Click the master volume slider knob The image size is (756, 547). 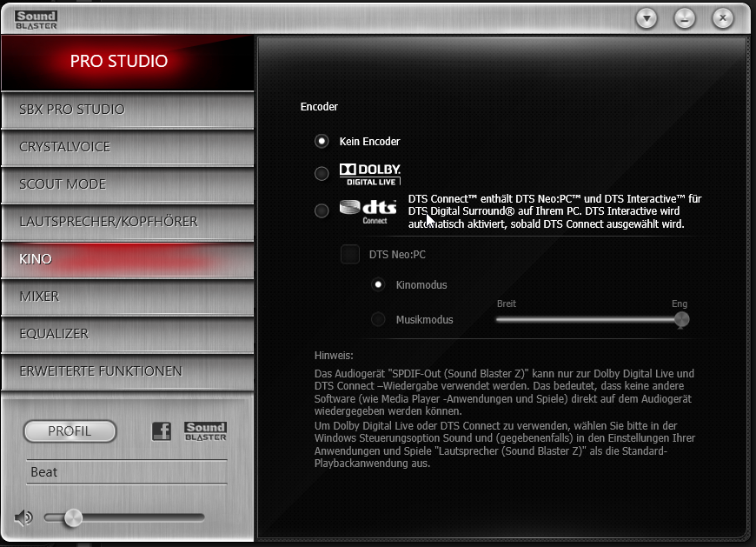point(73,518)
